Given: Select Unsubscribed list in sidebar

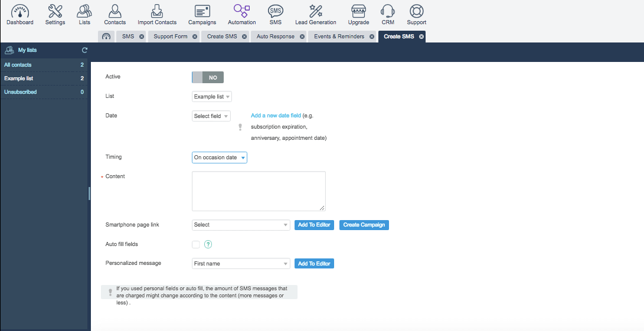Looking at the screenshot, I should (44, 92).
